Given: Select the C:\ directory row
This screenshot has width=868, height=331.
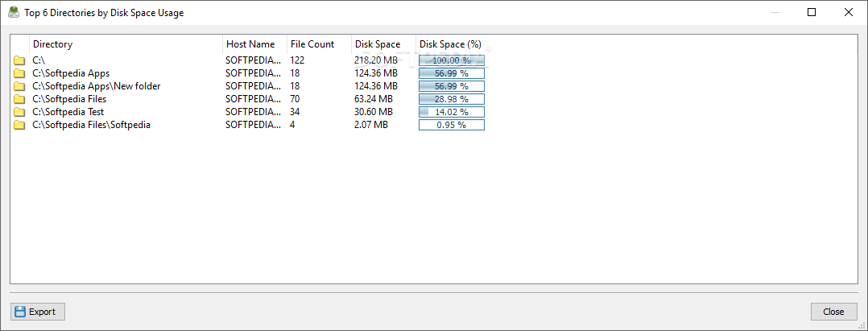Looking at the screenshot, I should [x=39, y=60].
